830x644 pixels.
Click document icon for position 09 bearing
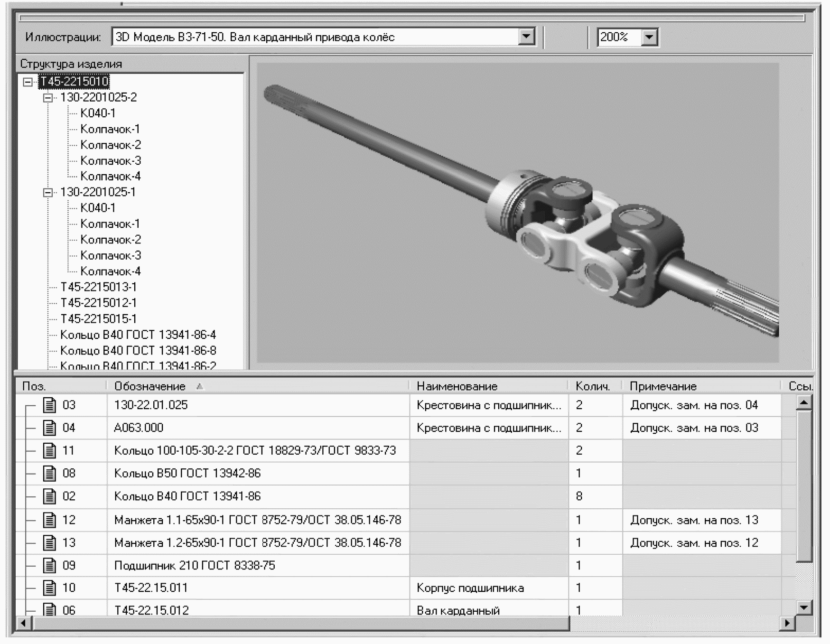tap(49, 565)
